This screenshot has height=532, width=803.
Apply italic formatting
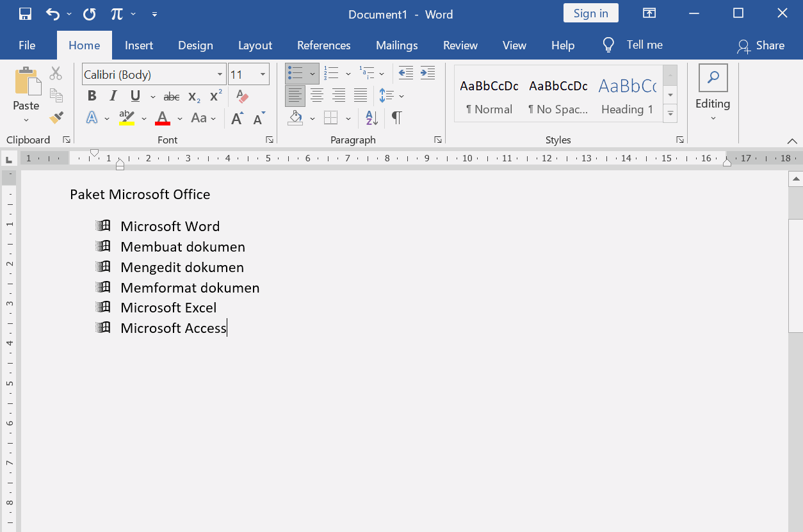coord(115,95)
